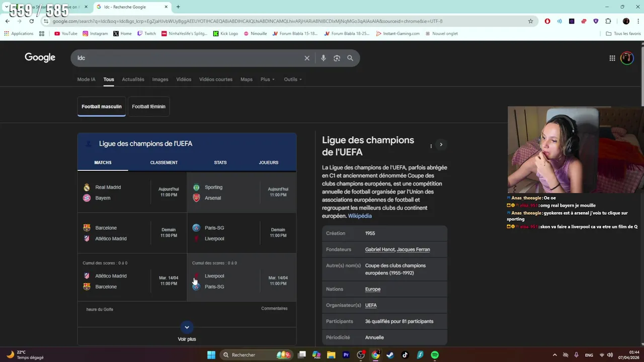This screenshot has height=362, width=644.
Task: Open the Forum Blabla 15-18 bookmark
Action: [x=295, y=34]
